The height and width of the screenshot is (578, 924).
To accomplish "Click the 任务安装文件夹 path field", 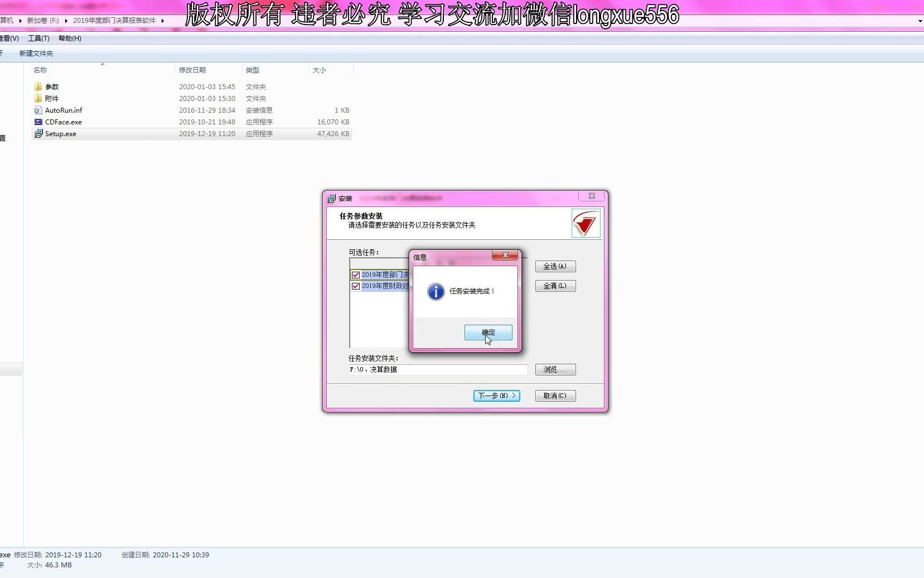I will (438, 369).
